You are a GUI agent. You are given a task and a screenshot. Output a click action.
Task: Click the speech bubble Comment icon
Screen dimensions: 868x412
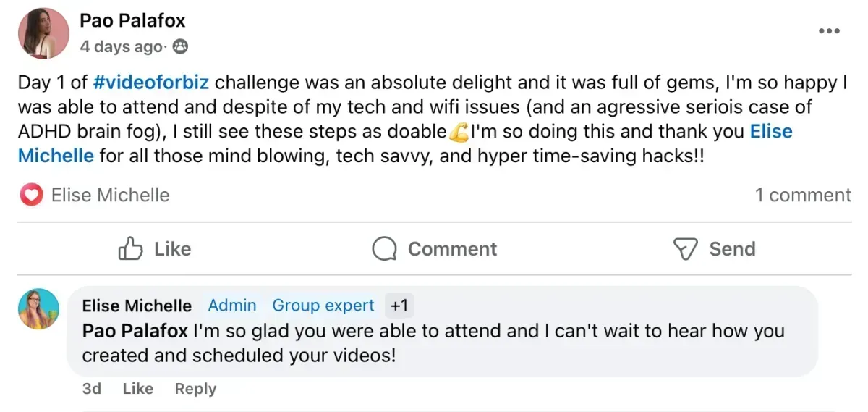tap(384, 249)
